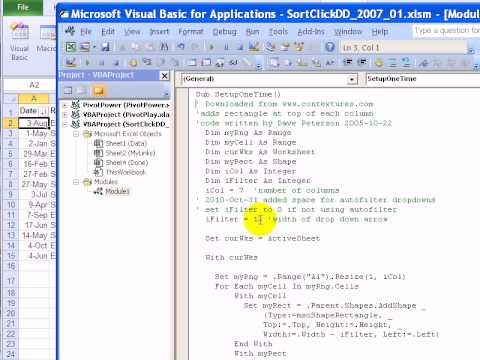Open the Add-Ins menu
Screen dimensions: 480x360
tap(311, 32)
